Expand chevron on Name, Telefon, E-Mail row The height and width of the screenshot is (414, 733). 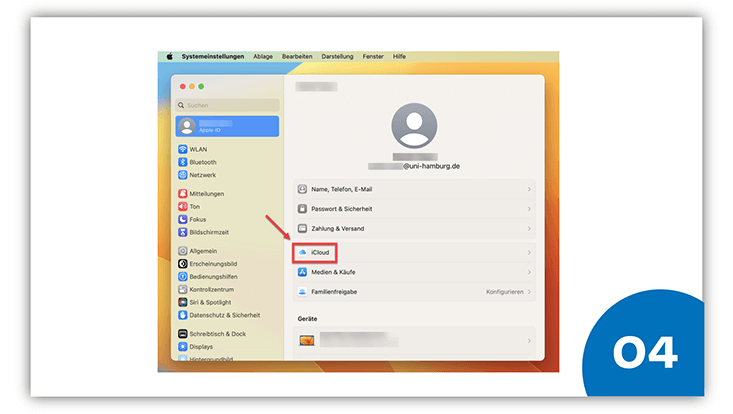(x=529, y=189)
